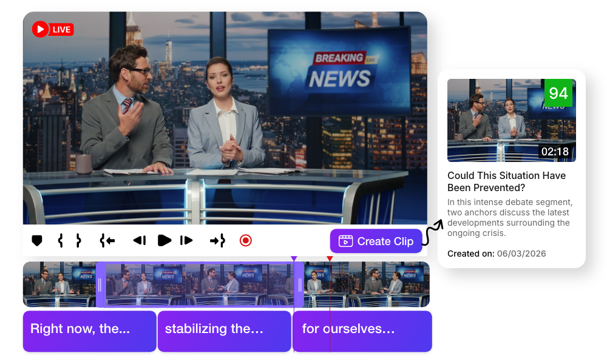Open 'Could This Situation Have Been Prevented?' title
Image resolution: width=607 pixels, height=364 pixels.
506,181
